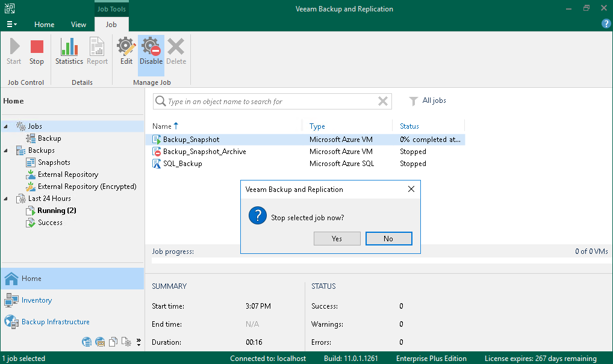The image size is (613, 364).
Task: Click the Backup_Snapshot_Archive disabled job icon
Action: point(157,152)
